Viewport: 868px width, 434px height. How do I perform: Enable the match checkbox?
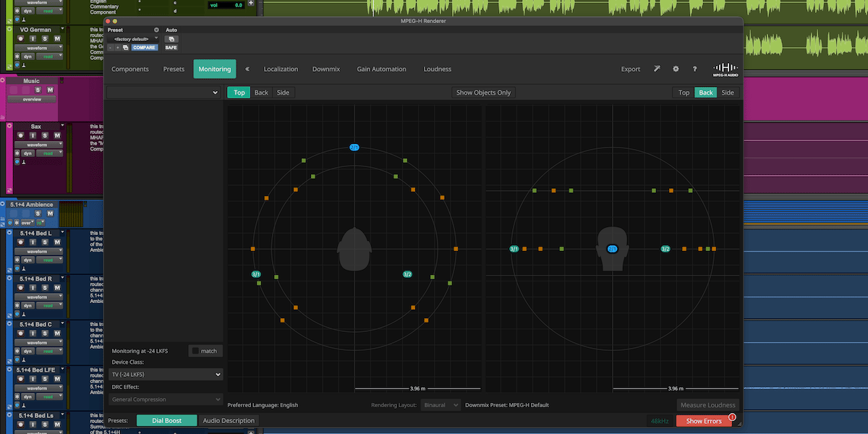click(195, 351)
